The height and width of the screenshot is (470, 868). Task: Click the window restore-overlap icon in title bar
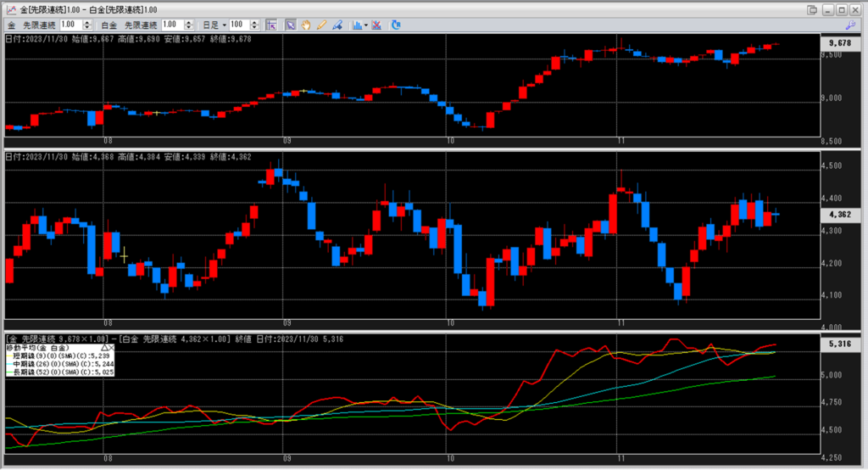(x=813, y=9)
